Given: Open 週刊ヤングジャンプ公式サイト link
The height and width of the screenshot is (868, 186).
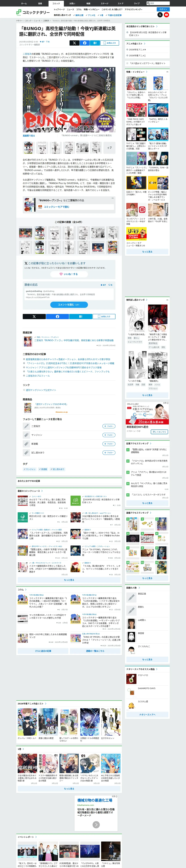Looking at the screenshot, I should pos(41,390).
